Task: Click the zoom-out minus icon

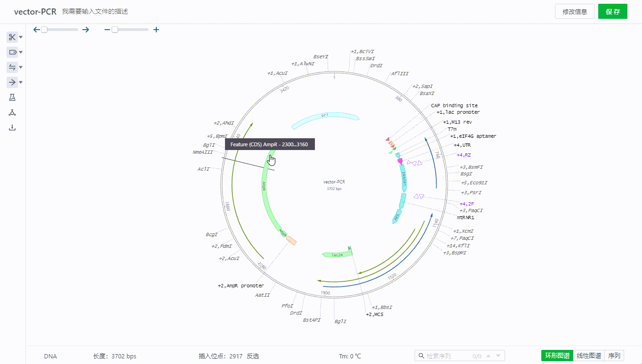Action: click(x=107, y=30)
